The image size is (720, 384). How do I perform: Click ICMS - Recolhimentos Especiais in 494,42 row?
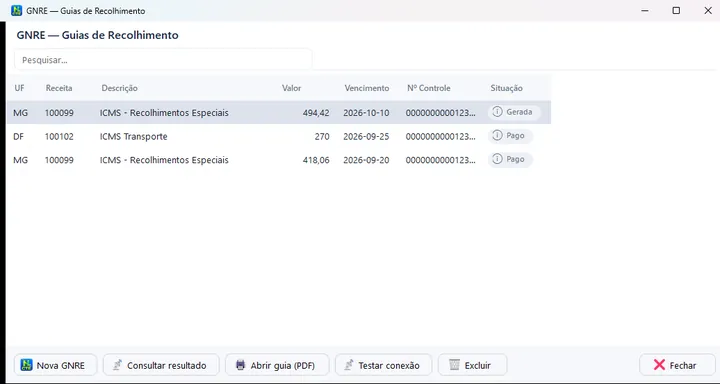click(164, 113)
